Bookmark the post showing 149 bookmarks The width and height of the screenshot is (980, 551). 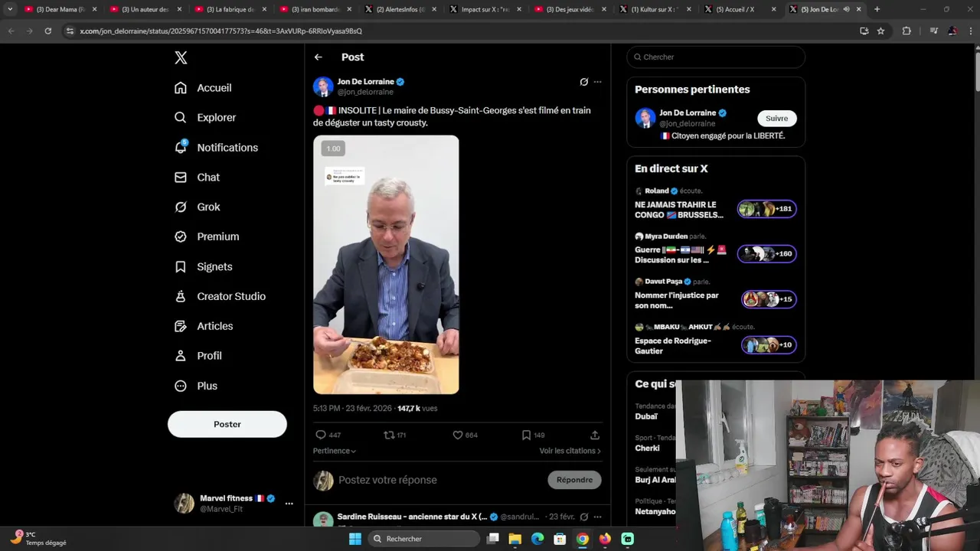tap(526, 435)
